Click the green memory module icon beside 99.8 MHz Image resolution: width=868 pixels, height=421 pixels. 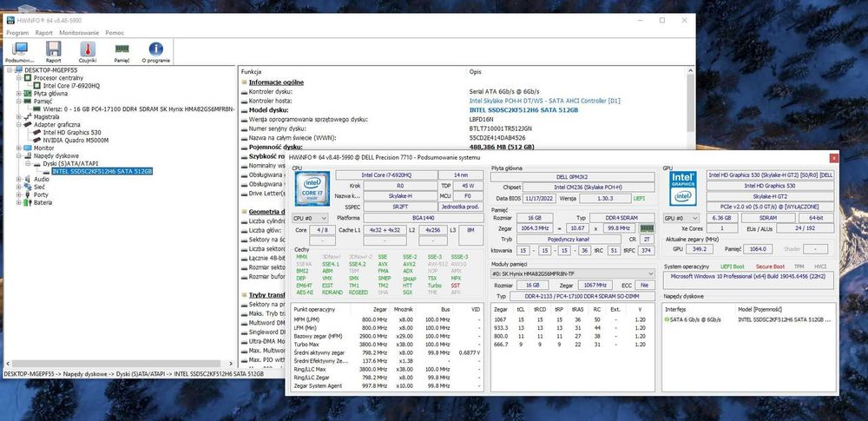click(x=646, y=228)
